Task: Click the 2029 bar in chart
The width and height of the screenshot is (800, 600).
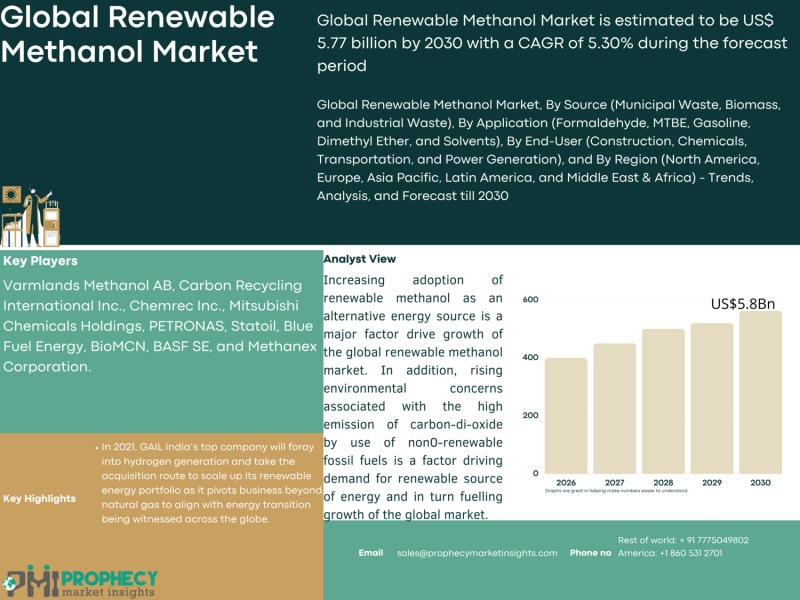Action: (712, 398)
